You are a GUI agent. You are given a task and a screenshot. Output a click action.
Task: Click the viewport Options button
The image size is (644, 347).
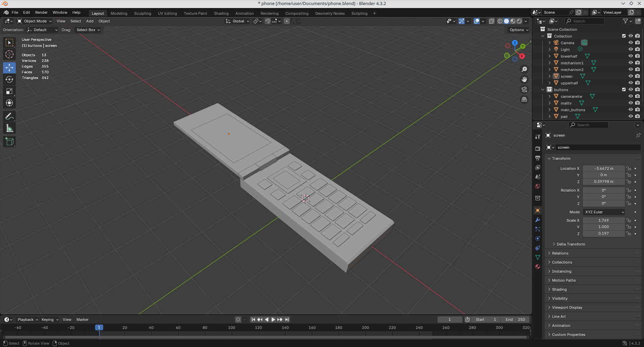519,30
